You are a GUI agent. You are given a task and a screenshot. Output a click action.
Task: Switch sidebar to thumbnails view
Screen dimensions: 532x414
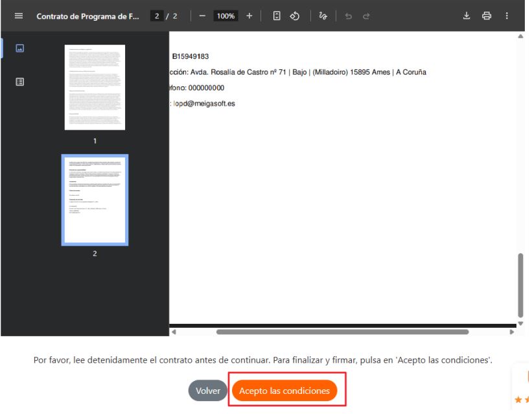[19, 48]
